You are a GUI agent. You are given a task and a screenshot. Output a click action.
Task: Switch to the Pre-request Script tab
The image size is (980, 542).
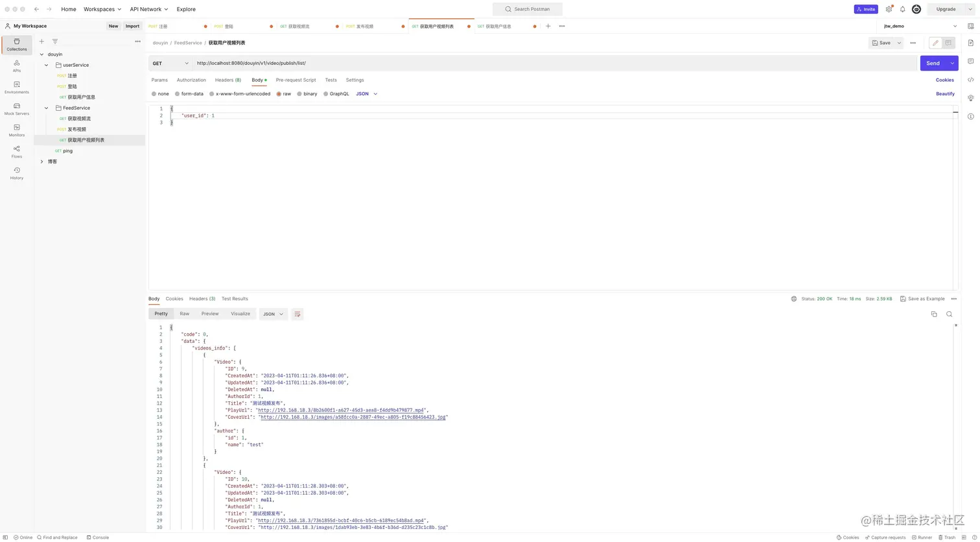click(x=296, y=80)
